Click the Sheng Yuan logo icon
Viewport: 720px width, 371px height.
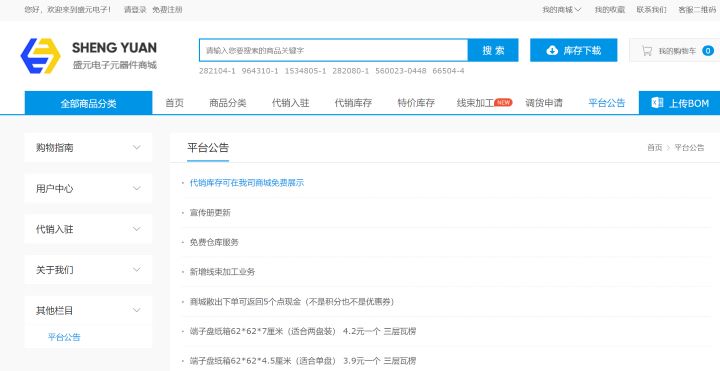(41, 56)
